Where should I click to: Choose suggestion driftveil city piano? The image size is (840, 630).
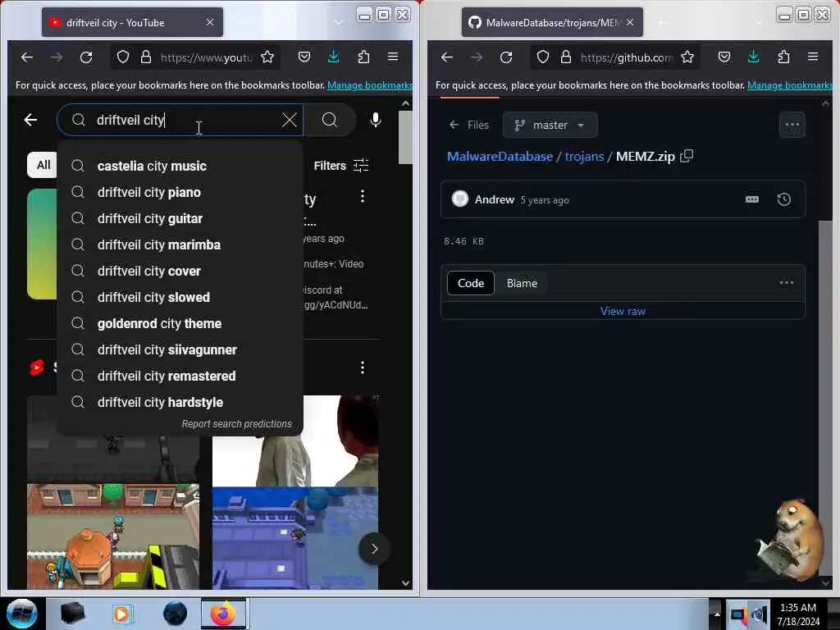pyautogui.click(x=180, y=192)
